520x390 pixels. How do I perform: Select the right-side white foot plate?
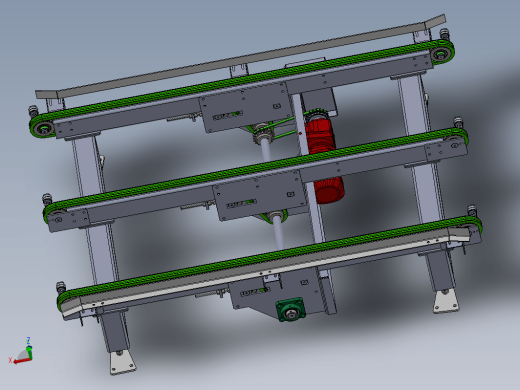(x=446, y=302)
